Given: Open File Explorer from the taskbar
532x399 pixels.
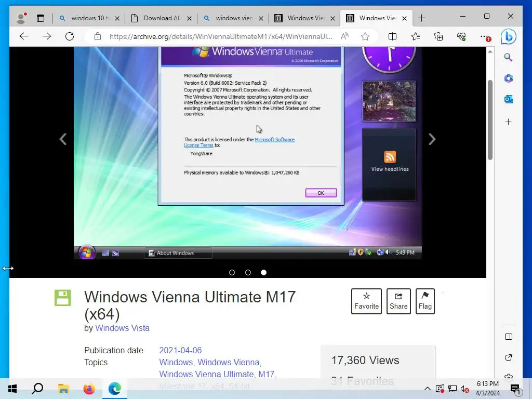Looking at the screenshot, I should tap(63, 389).
